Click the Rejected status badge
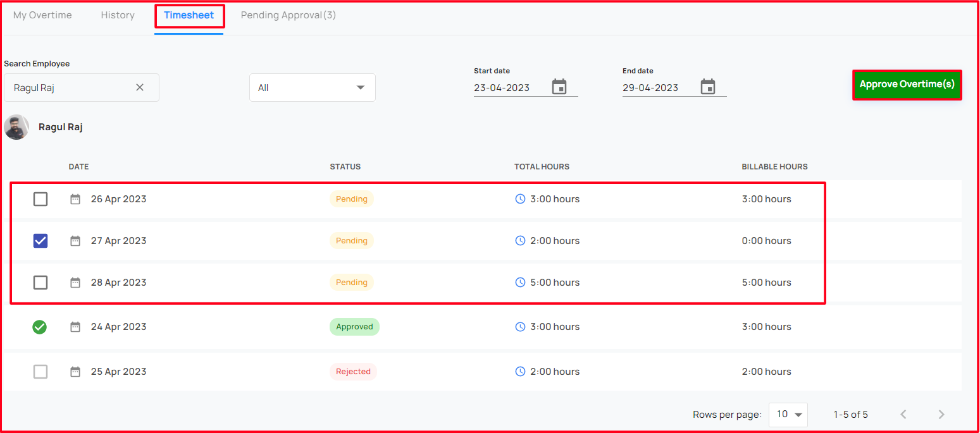This screenshot has height=433, width=980. click(x=353, y=372)
